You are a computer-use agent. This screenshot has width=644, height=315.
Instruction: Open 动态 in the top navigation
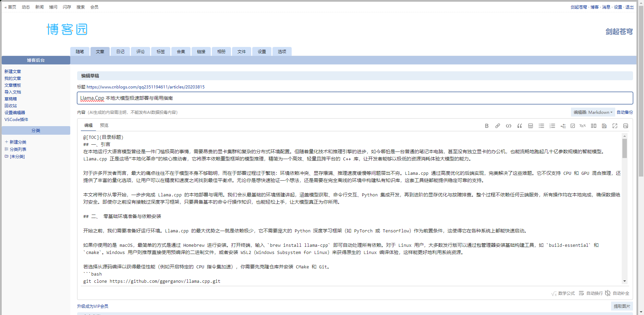pos(26,7)
